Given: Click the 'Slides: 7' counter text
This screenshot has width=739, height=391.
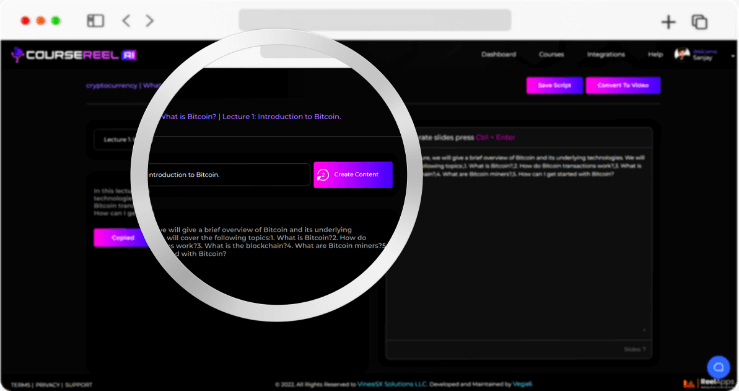Looking at the screenshot, I should tap(635, 349).
